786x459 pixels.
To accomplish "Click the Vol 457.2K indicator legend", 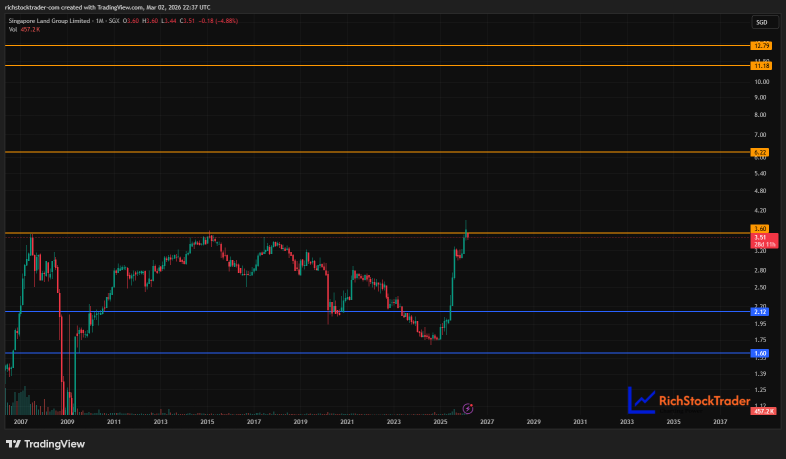I will 24,30.
